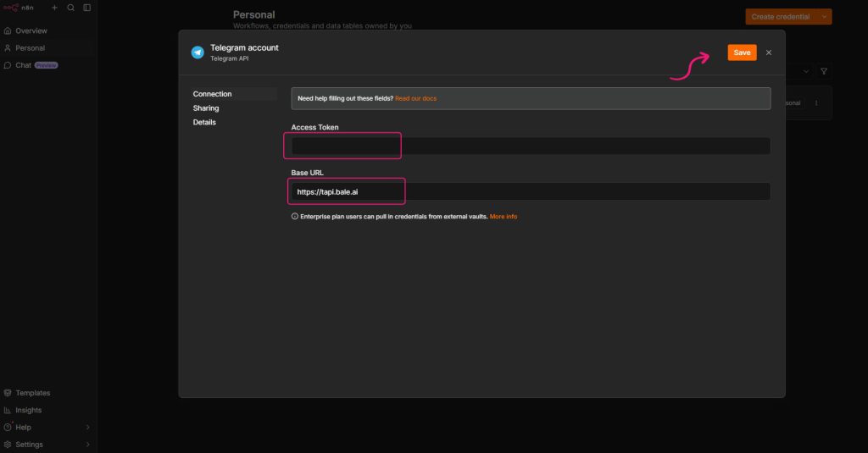Select the Connection tab
The height and width of the screenshot is (453, 868).
point(212,94)
